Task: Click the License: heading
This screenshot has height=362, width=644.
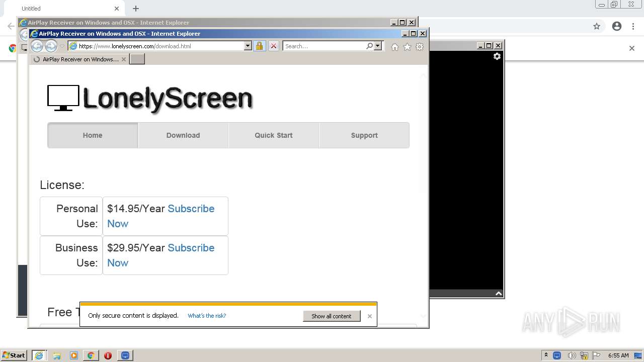Action: pos(62,185)
